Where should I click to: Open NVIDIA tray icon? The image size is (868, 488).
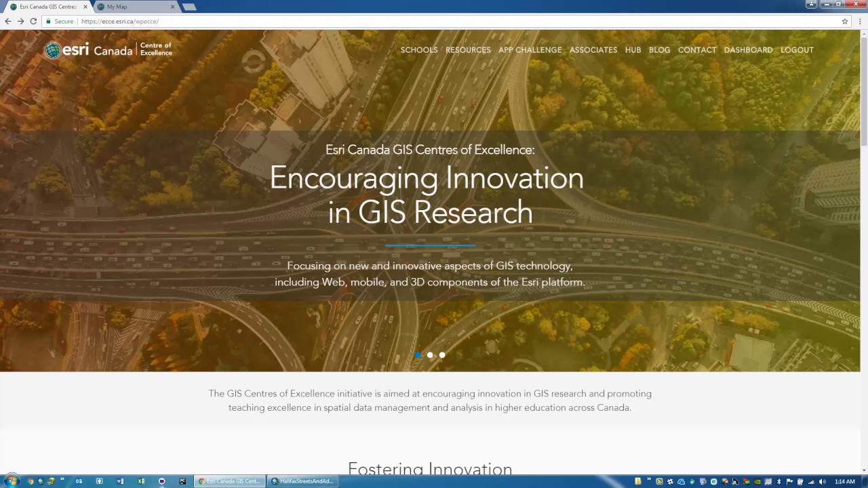click(x=757, y=482)
